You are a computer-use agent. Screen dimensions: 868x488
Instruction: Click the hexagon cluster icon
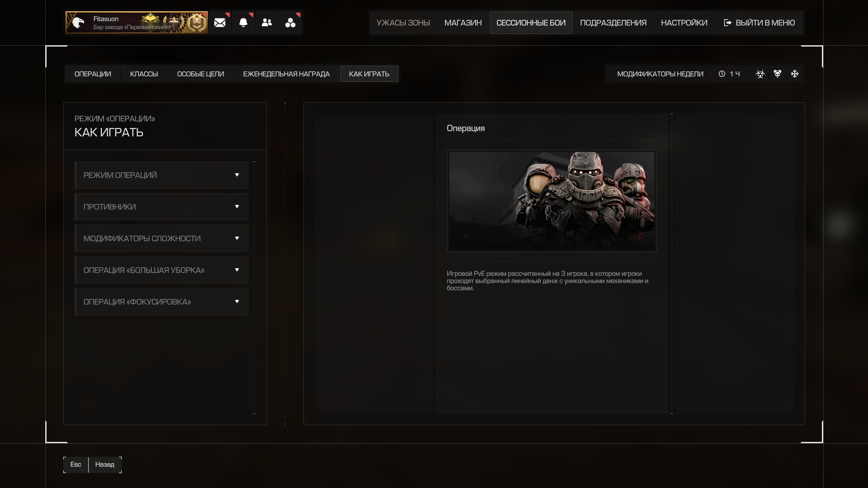pos(290,23)
